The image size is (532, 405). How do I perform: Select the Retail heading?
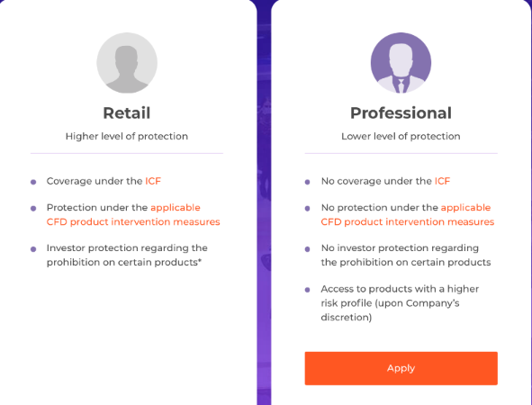point(127,113)
